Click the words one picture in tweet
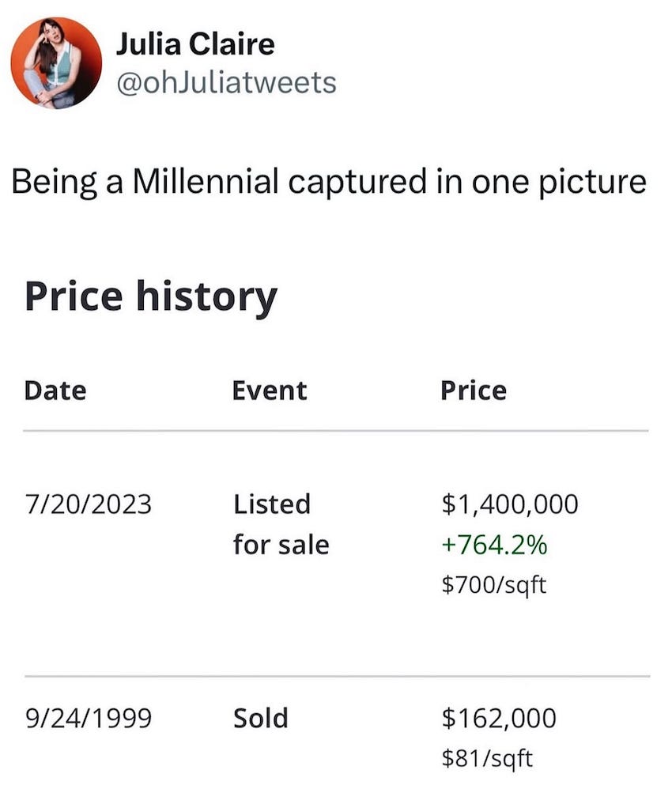 pos(559,183)
